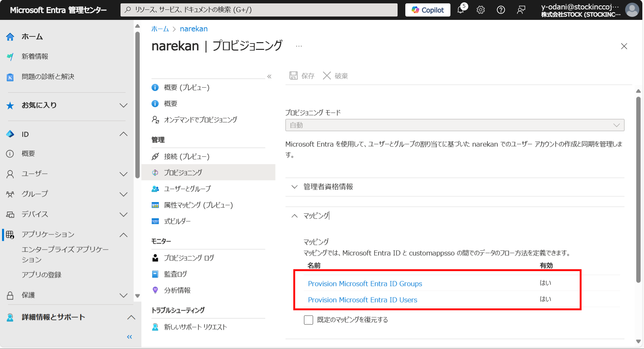Click the 属性マッピング table icon
The image size is (644, 349).
(155, 205)
